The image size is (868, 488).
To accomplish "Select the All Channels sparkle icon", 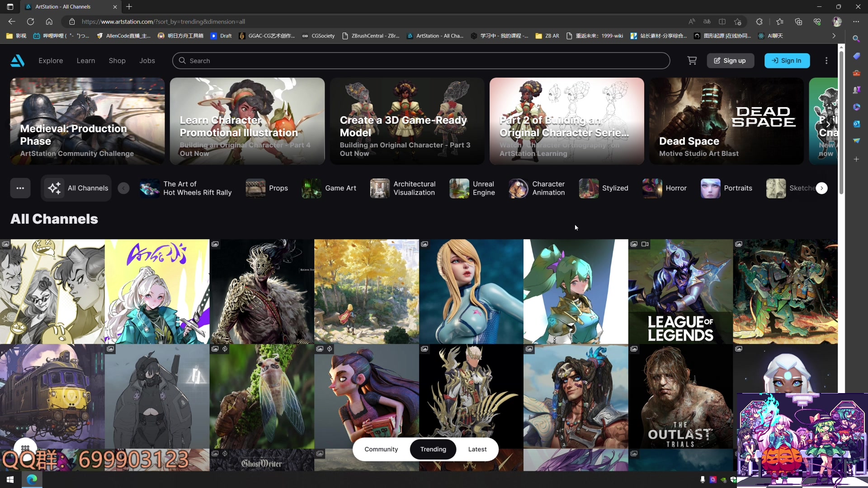I will (55, 188).
